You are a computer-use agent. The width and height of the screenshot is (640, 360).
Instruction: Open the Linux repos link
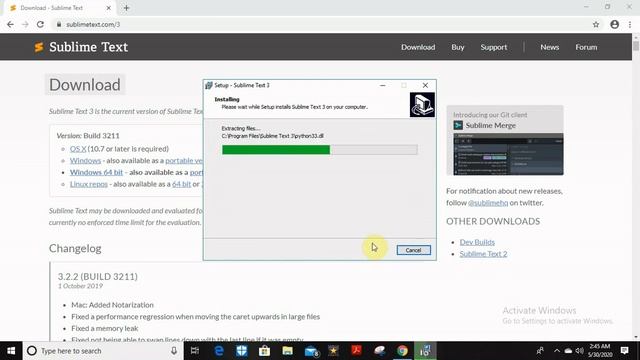click(89, 184)
